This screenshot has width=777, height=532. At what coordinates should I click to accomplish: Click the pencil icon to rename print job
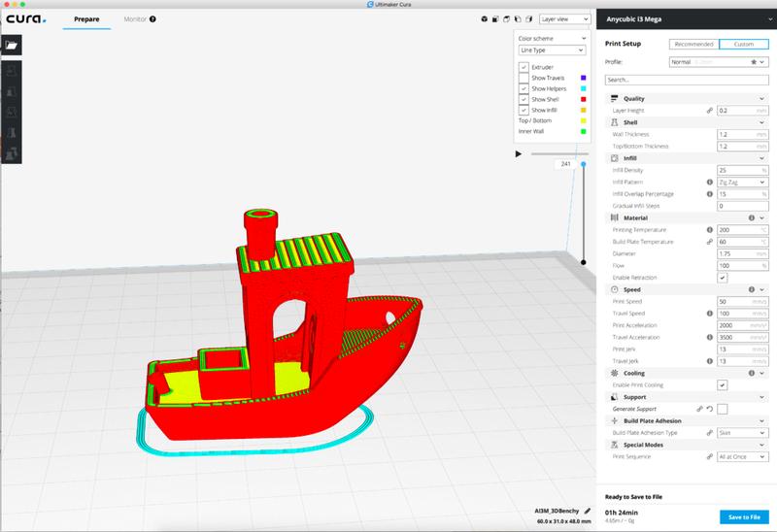point(588,509)
